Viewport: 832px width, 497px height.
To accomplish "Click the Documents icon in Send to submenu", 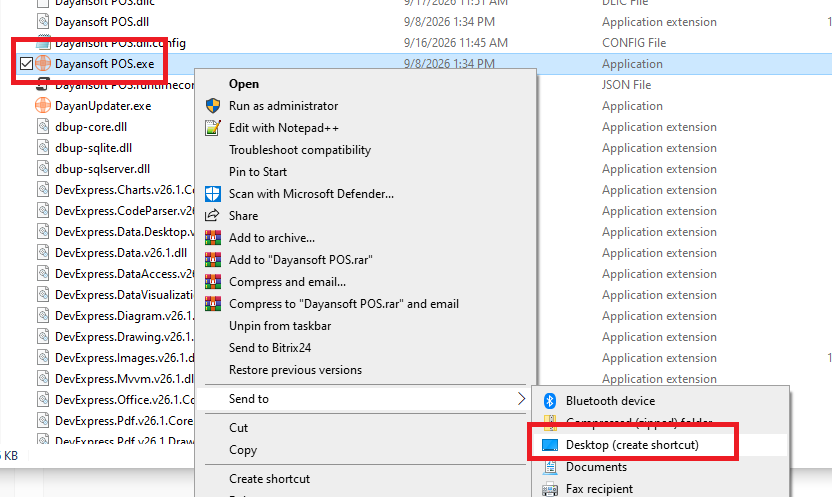I will [x=550, y=467].
